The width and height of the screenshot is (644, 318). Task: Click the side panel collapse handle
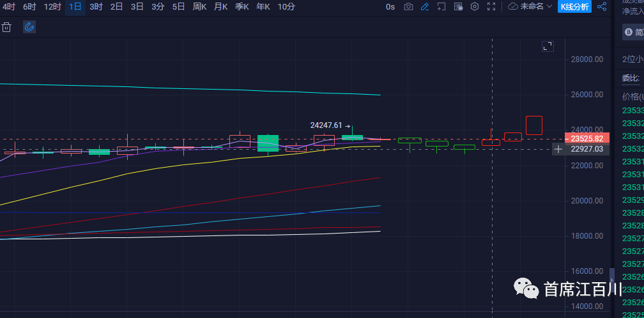click(x=612, y=280)
